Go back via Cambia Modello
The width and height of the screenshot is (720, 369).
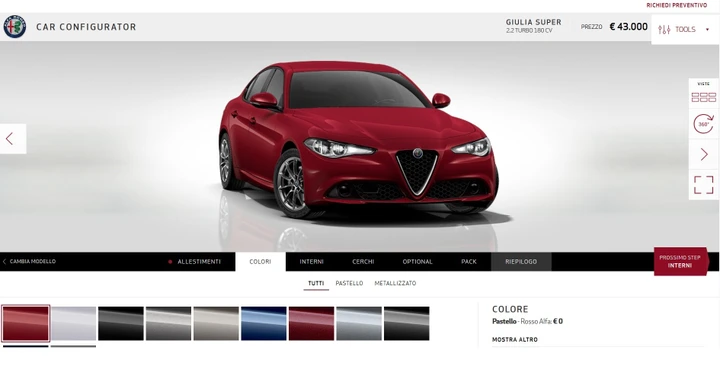[29, 262]
